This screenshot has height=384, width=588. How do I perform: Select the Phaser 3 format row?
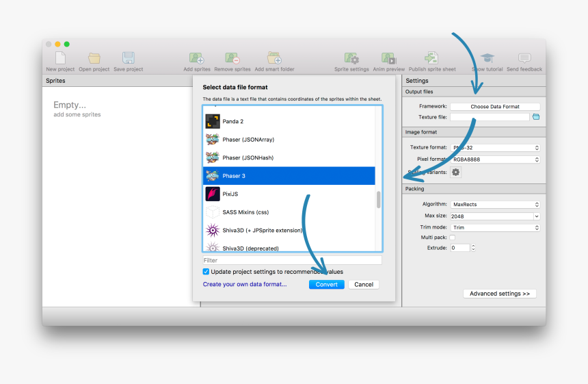[289, 176]
